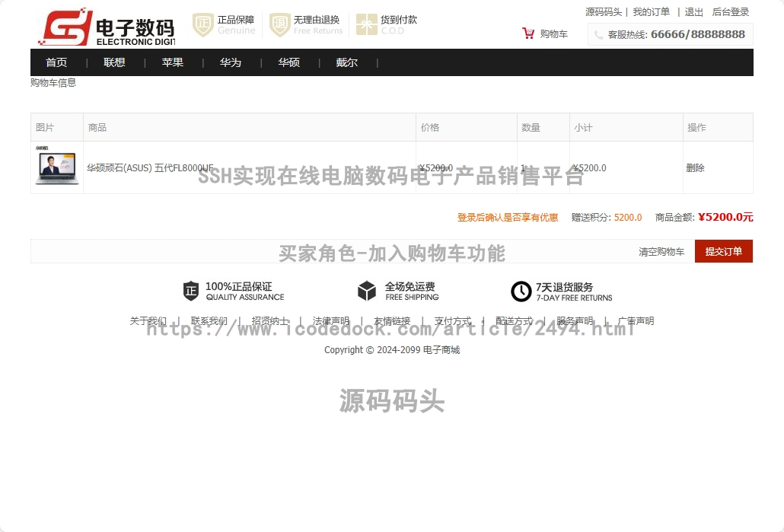The height and width of the screenshot is (532, 784).
Task: Click the 7天退货服务 clock icon
Action: coord(521,291)
